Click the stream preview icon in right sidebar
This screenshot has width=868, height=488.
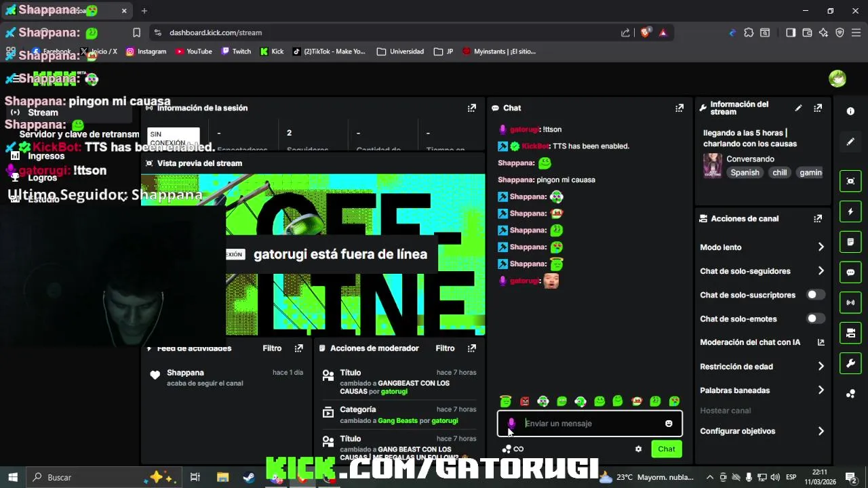coord(850,181)
